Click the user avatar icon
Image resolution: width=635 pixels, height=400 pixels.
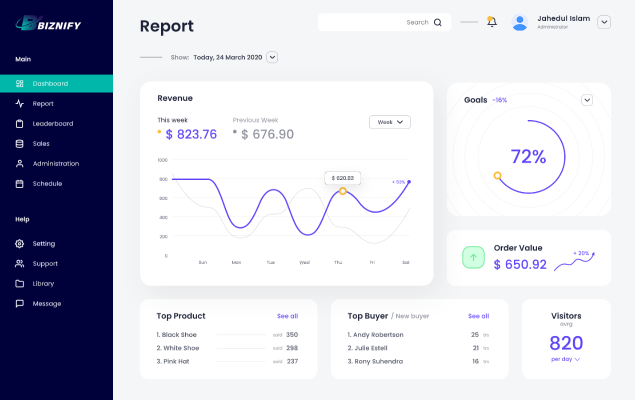tap(520, 22)
